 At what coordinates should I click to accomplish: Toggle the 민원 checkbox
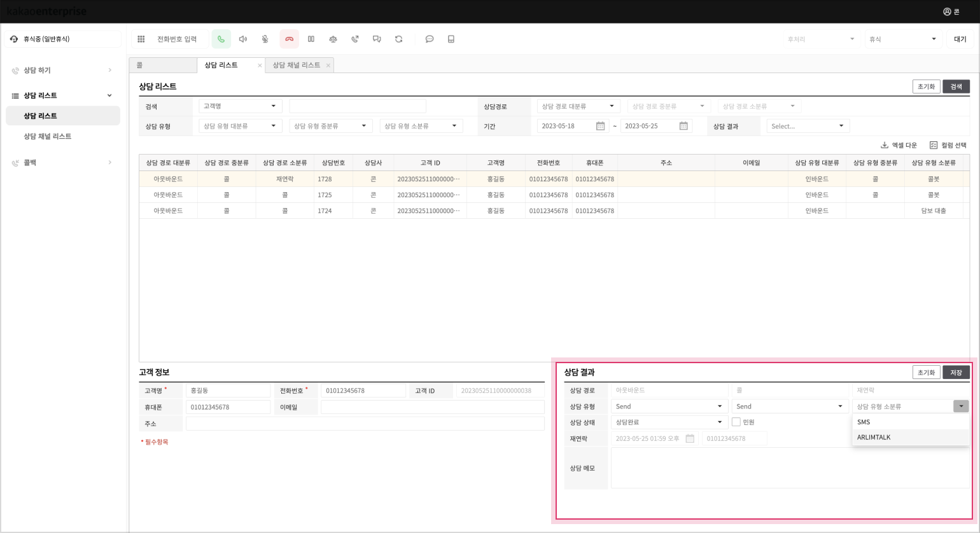[x=736, y=422]
